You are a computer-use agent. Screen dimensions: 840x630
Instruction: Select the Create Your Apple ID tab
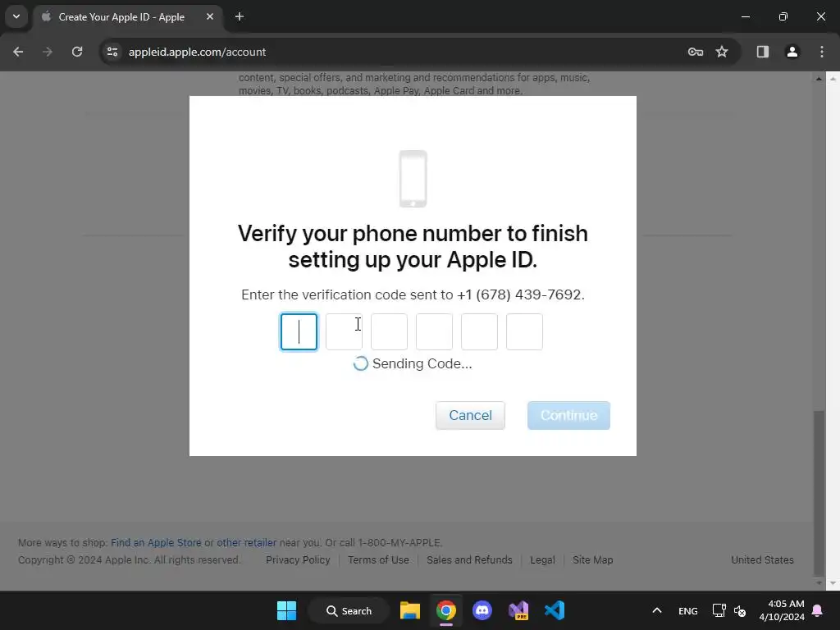pyautogui.click(x=121, y=17)
